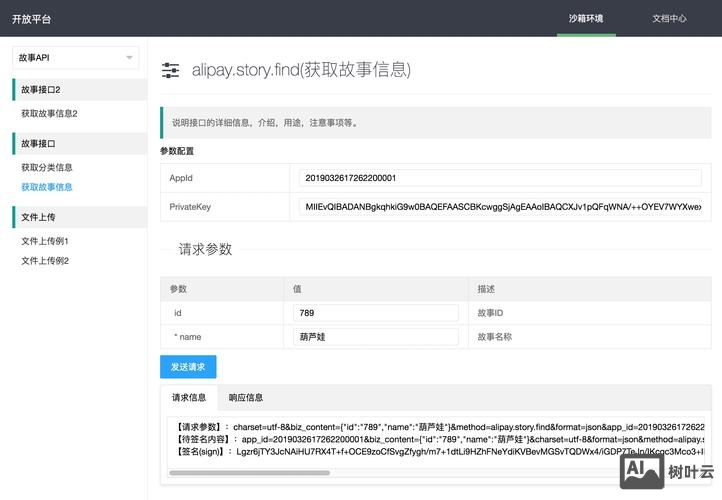Viewport: 722px width, 500px height.
Task: Click the PrivateKey input field
Action: (x=500, y=207)
